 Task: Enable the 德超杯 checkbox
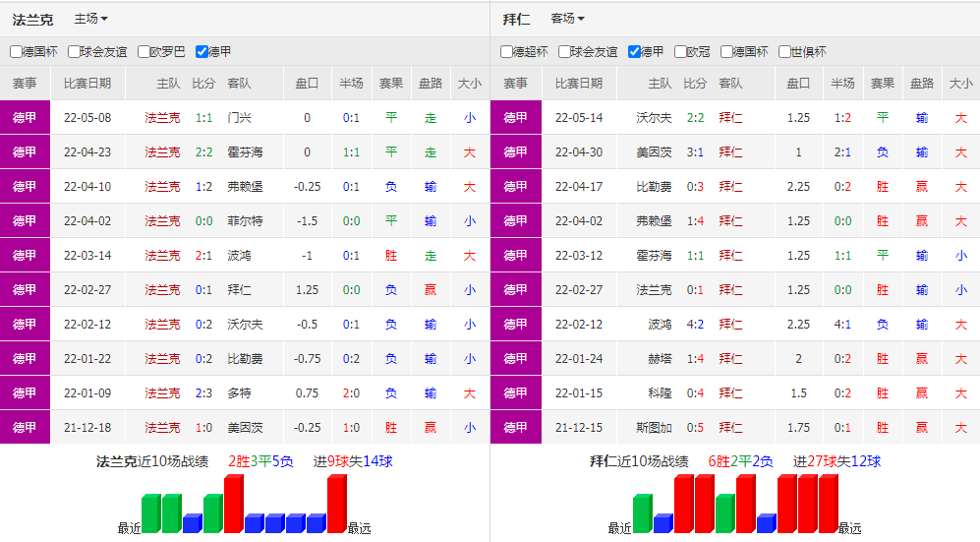point(507,52)
